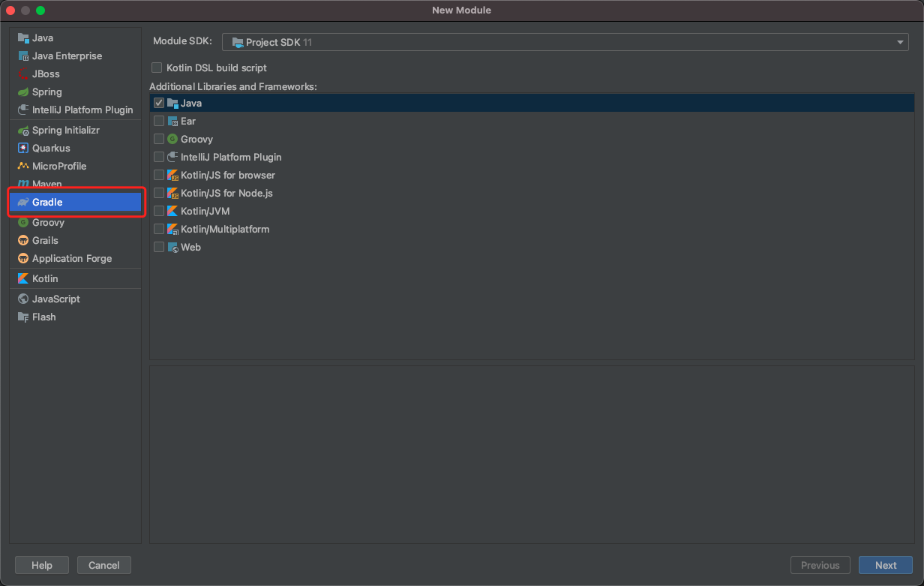Click the Previous button

click(x=820, y=565)
